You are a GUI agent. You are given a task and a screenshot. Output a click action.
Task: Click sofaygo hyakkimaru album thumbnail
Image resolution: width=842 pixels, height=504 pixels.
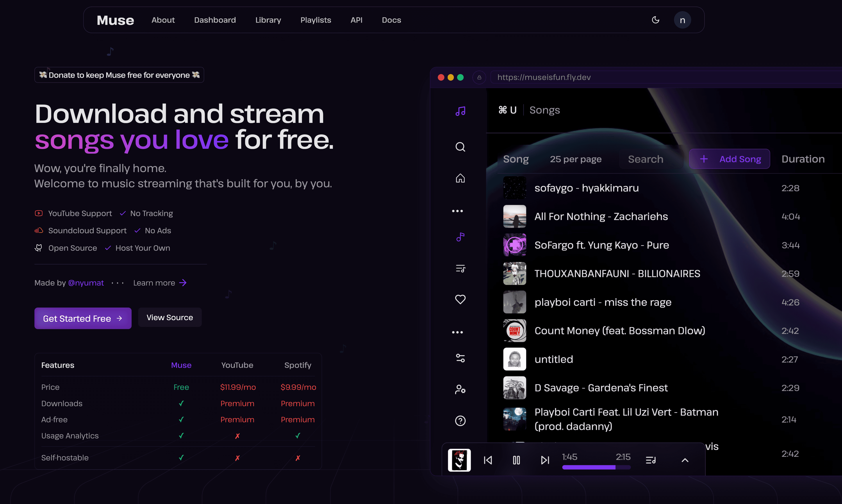pos(514,188)
